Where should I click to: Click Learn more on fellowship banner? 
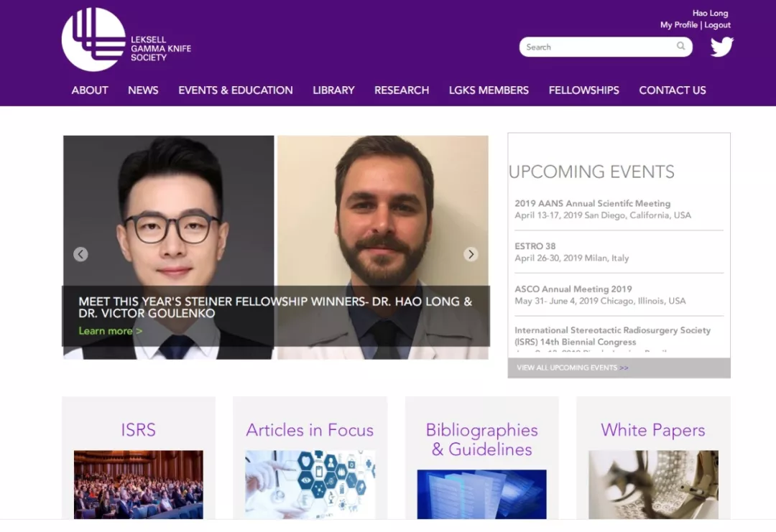(x=111, y=331)
